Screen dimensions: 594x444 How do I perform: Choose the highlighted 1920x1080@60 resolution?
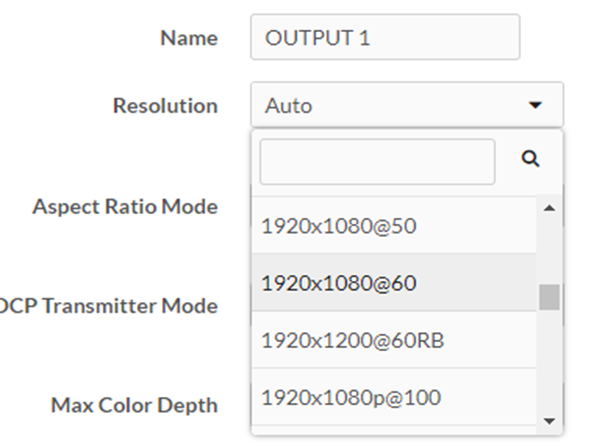[394, 283]
